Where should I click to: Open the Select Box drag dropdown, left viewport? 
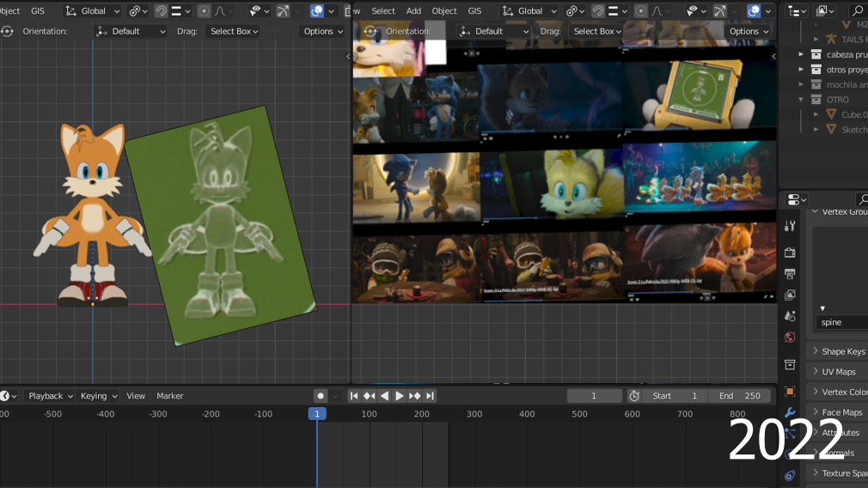(x=232, y=31)
